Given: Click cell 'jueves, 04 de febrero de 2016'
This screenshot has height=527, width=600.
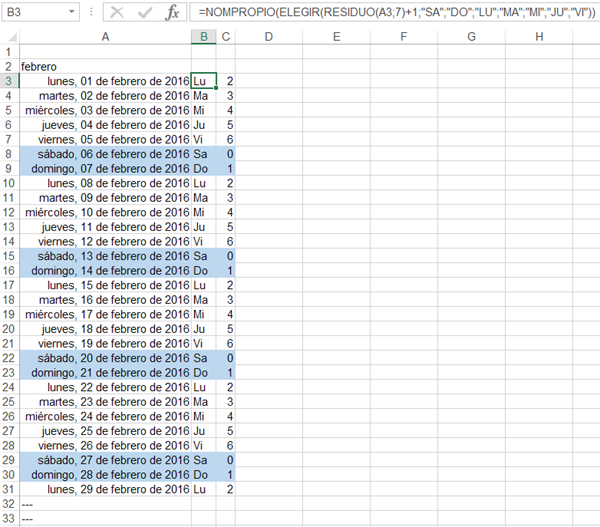Looking at the screenshot, I should click(105, 125).
